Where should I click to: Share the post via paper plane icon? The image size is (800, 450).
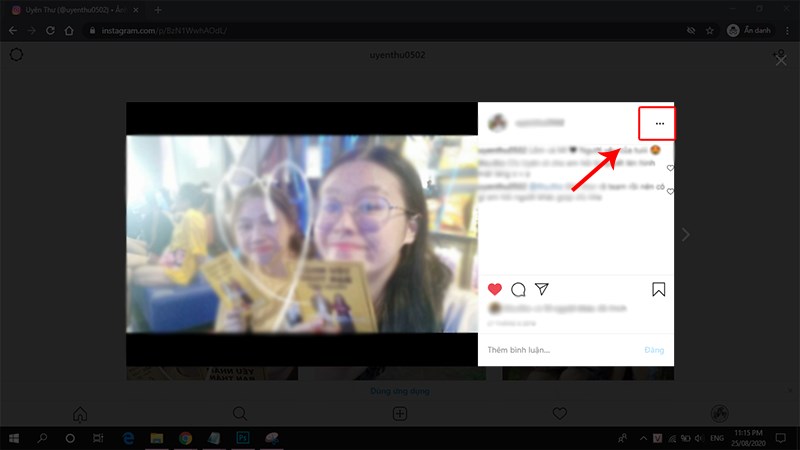(541, 289)
